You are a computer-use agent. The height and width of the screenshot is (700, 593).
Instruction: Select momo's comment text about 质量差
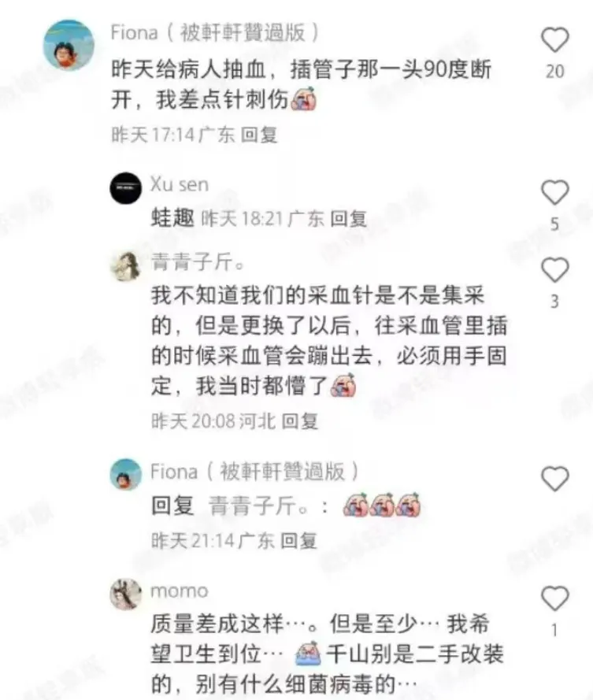click(x=328, y=654)
